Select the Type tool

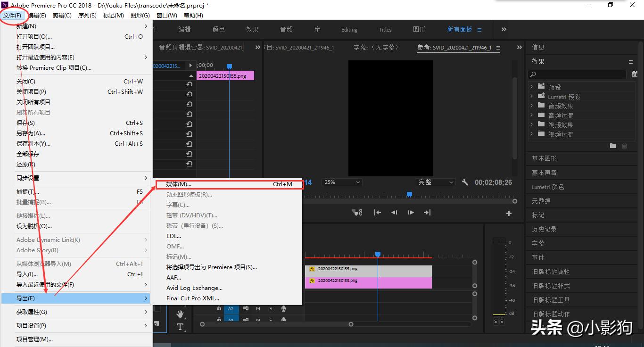tap(180, 327)
